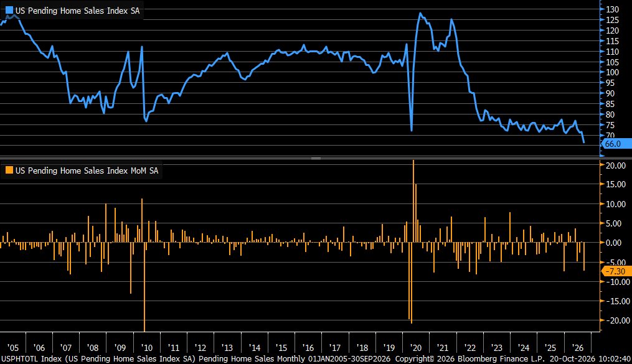Click the blue legend swatch for Pending Home Sales Index

[x=9, y=11]
